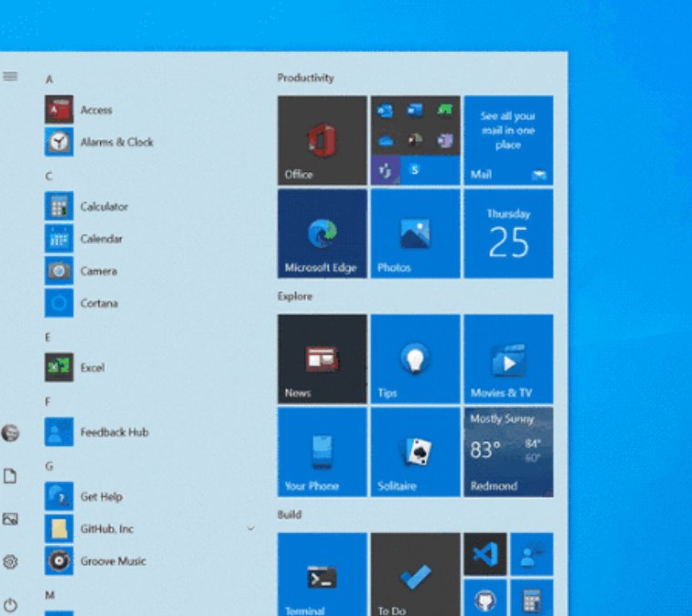Open the Access app icon
This screenshot has width=692, height=616.
[58, 109]
